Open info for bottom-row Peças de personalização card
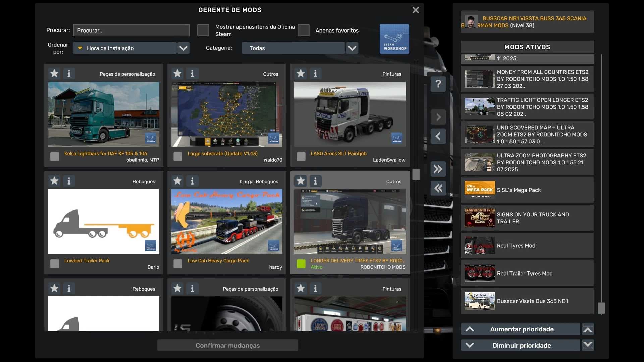Viewport: 644px width, 362px height. tap(192, 288)
